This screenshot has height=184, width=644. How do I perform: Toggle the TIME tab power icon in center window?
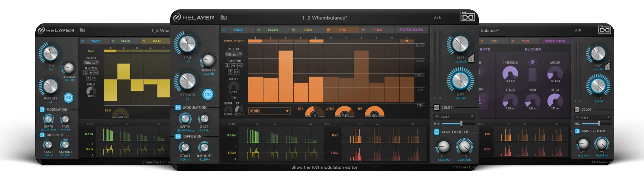(224, 30)
